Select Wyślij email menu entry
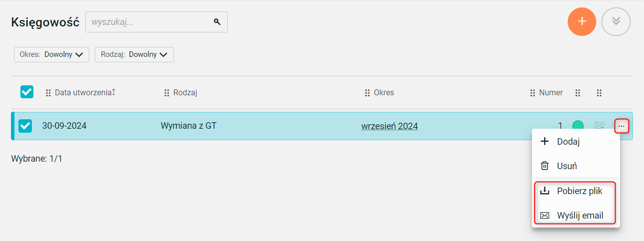The width and height of the screenshot is (644, 241). (576, 216)
